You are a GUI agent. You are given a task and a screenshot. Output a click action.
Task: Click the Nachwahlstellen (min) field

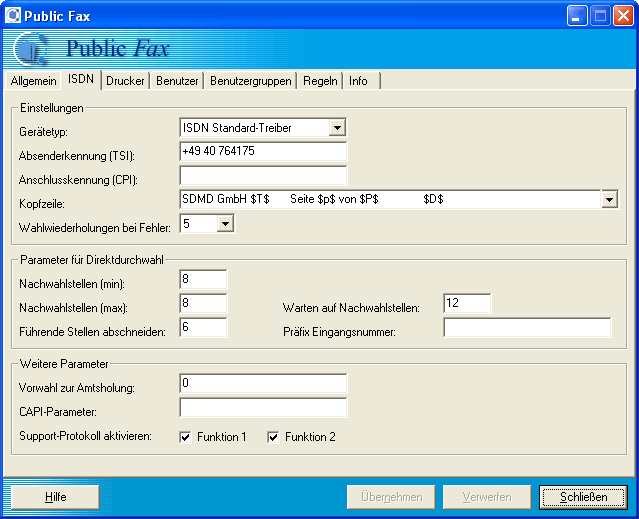(x=203, y=280)
